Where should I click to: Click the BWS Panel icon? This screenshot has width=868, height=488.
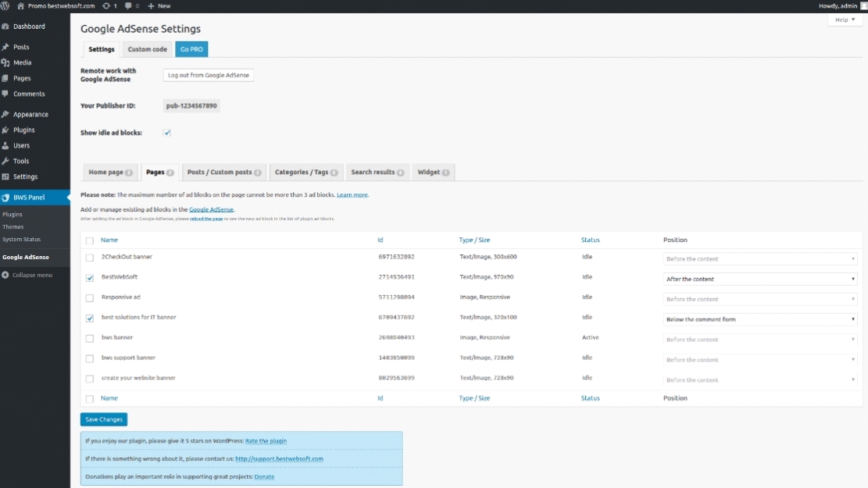(5, 198)
